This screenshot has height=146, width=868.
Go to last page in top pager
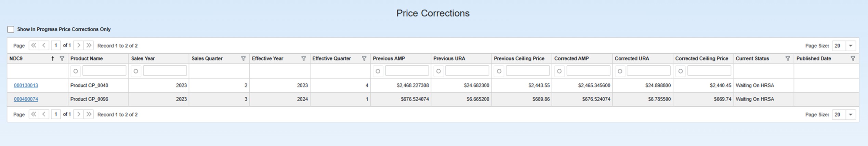pos(89,45)
